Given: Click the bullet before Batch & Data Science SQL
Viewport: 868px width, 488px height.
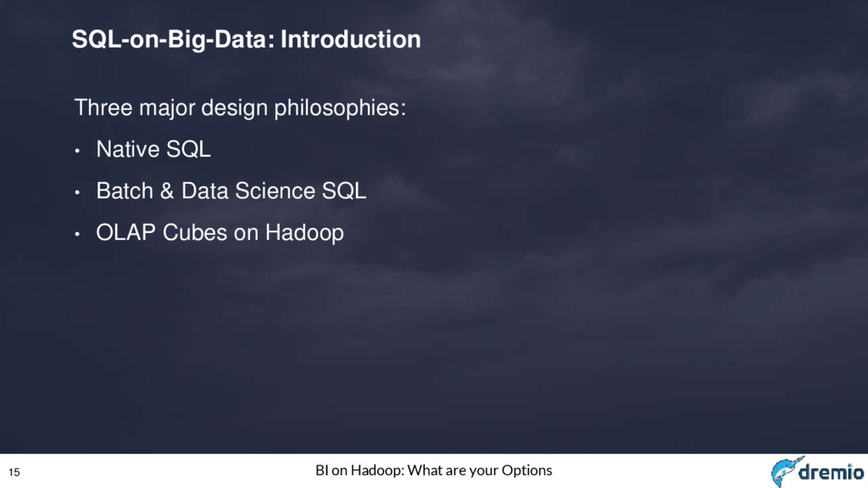Looking at the screenshot, I should click(77, 192).
